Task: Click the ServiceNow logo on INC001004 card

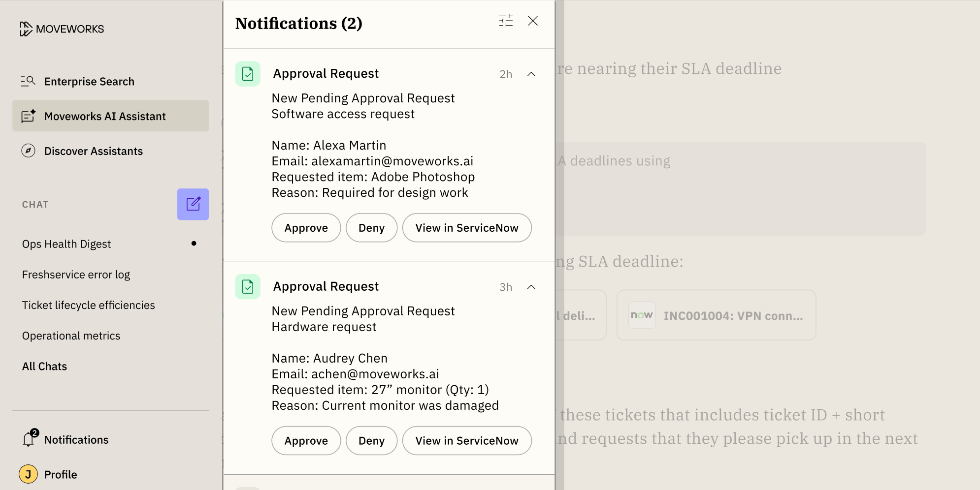Action: (x=641, y=315)
